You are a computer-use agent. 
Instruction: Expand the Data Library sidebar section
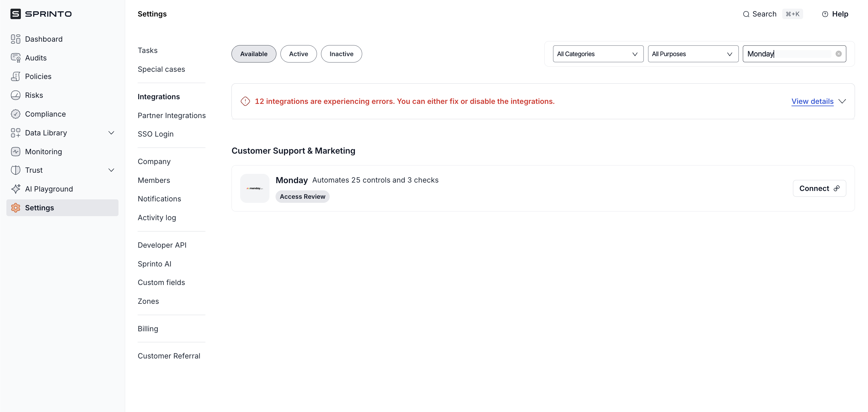point(111,133)
